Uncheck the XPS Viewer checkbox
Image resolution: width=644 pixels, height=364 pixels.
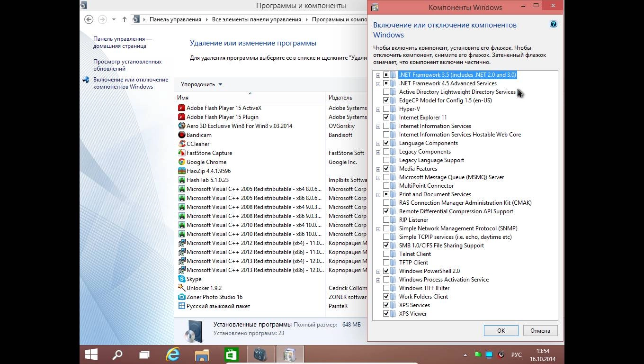pyautogui.click(x=386, y=314)
